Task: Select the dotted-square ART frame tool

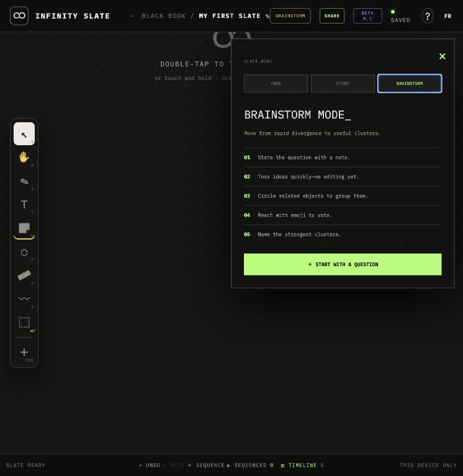Action: [24, 322]
